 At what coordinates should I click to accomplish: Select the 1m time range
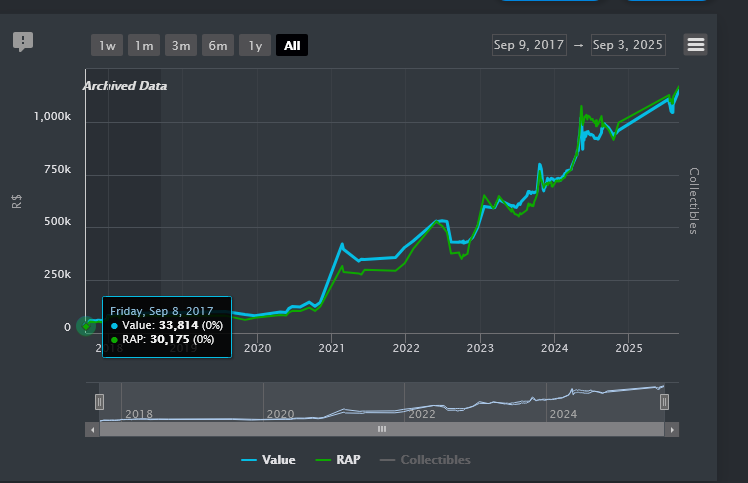pyautogui.click(x=144, y=45)
